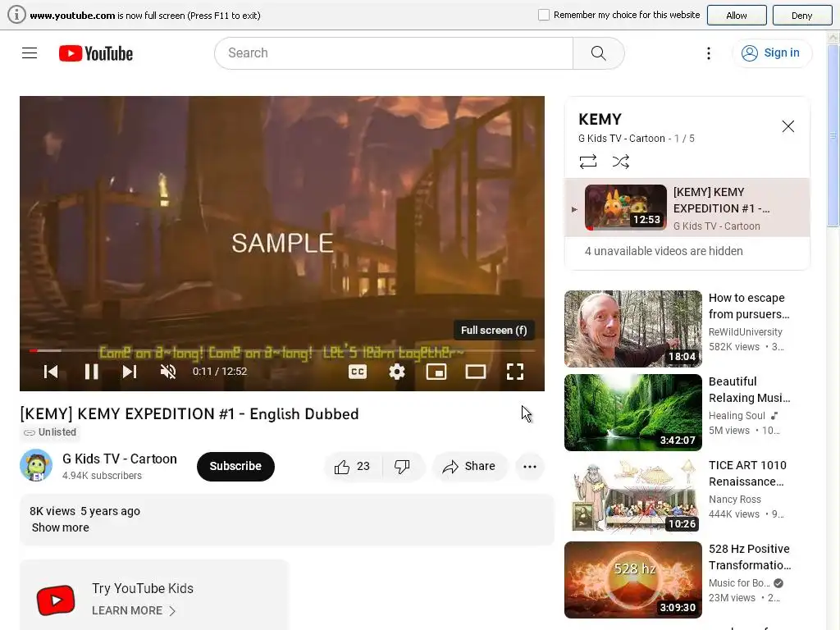Check Remember my choice for this website
Viewport: 840px width, 630px height.
544,15
